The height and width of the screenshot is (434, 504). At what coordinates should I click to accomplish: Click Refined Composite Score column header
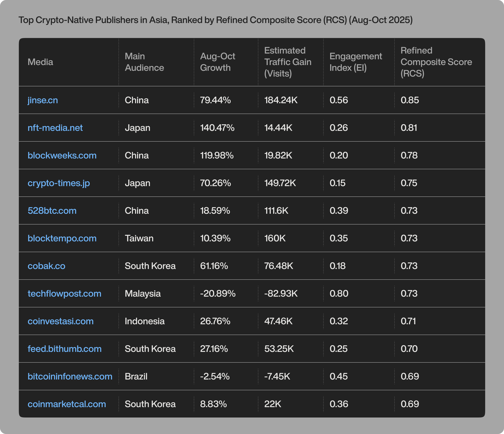pos(436,62)
